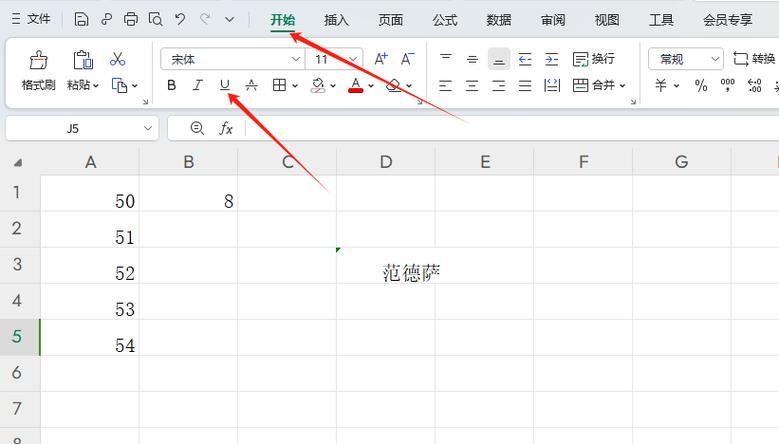The width and height of the screenshot is (779, 444).
Task: Click the 合并 merge cells button
Action: coord(599,85)
